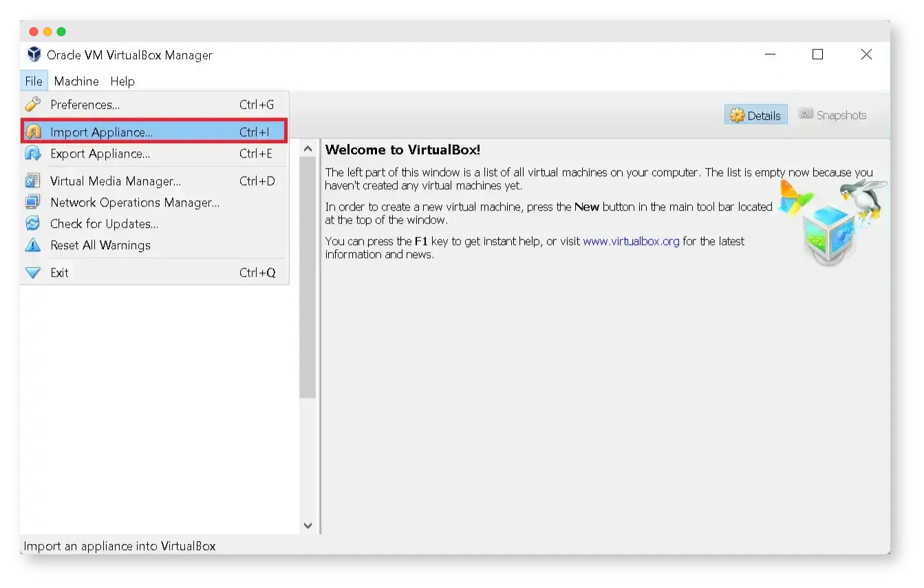Click the status bar text "Import an appliance into VirtualBox"
The width and height of the screenshot is (924, 588).
[120, 546]
